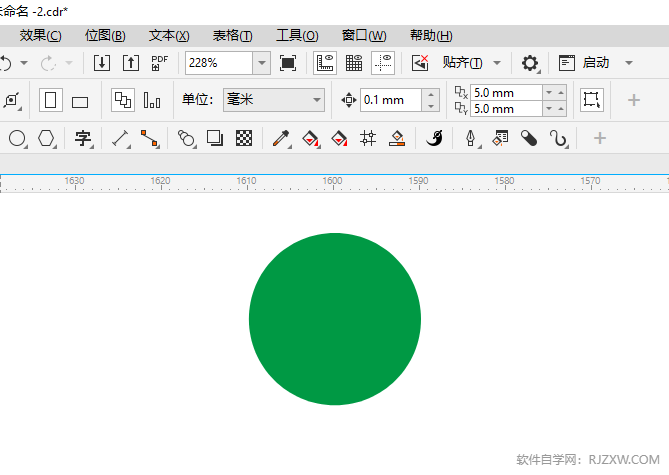Open the 位图(B) menu
669x475 pixels.
(x=105, y=35)
